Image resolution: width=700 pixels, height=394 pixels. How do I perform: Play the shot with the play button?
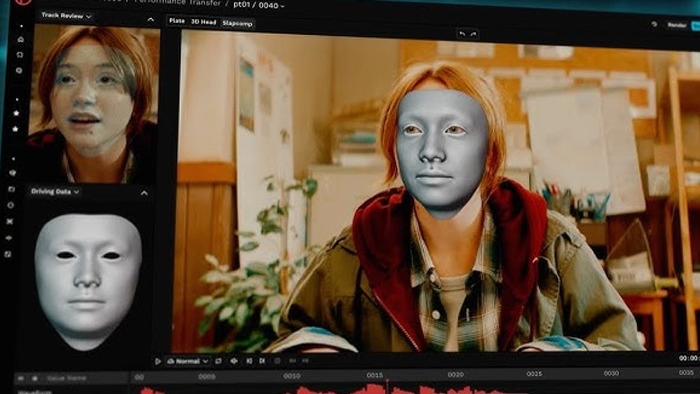(158, 361)
